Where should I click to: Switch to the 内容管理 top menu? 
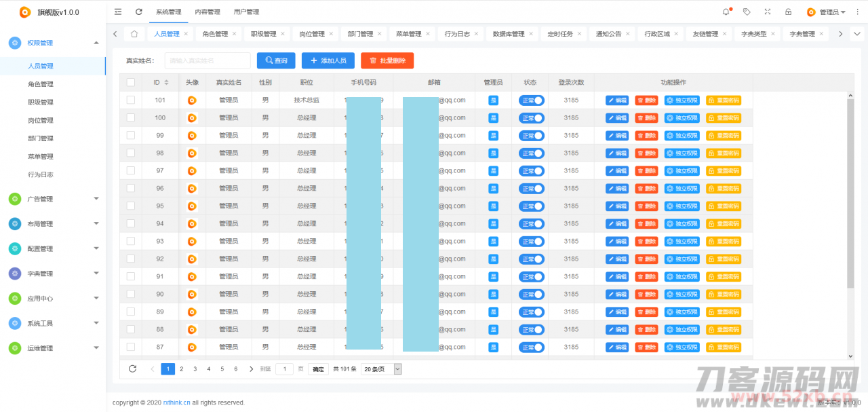(x=207, y=12)
